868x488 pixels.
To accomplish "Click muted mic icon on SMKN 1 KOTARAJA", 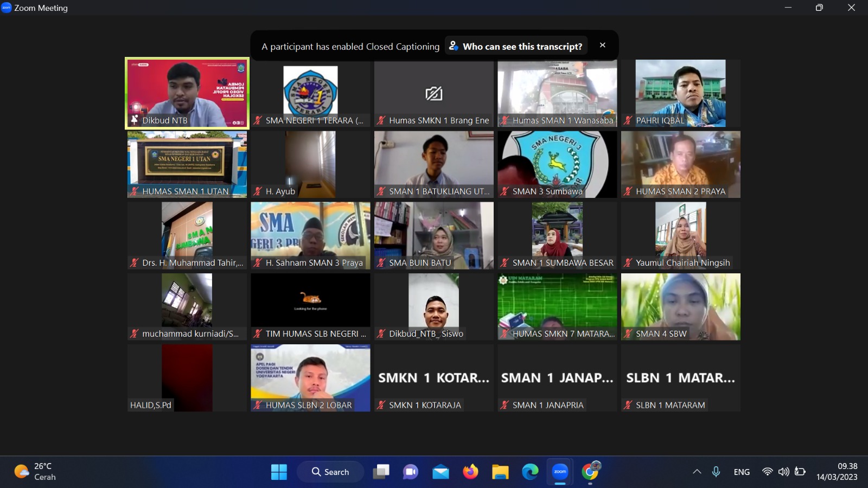I will tap(381, 405).
